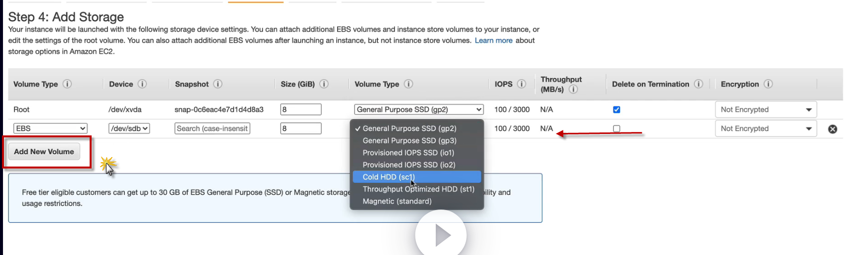Click Add New Volume button
This screenshot has height=255, width=868.
44,152
